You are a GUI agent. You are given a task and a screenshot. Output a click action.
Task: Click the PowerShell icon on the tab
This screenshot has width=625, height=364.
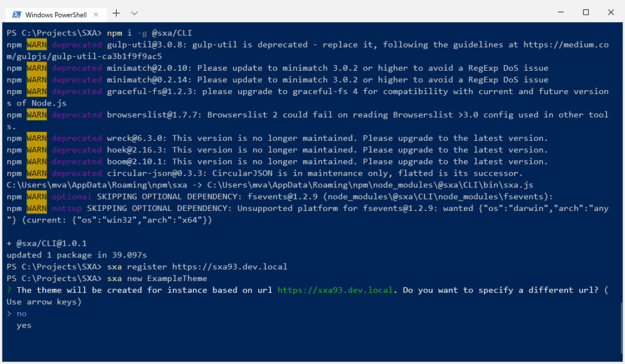click(16, 13)
